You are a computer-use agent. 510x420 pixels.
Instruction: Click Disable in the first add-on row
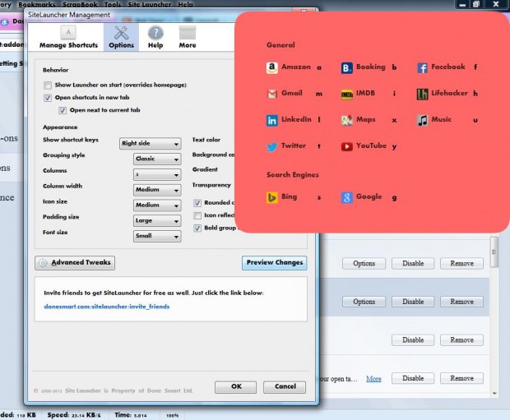[x=413, y=263]
